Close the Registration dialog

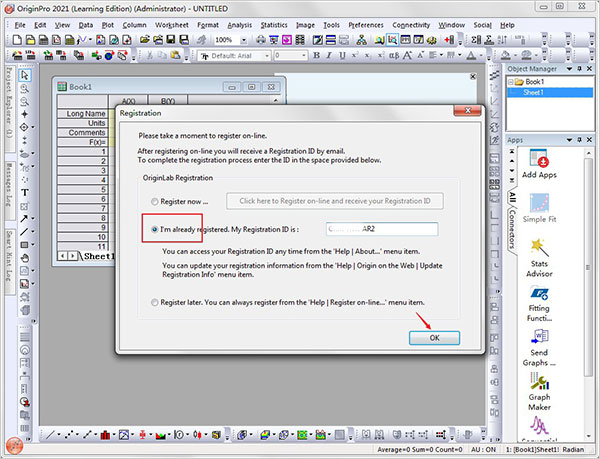click(x=468, y=111)
